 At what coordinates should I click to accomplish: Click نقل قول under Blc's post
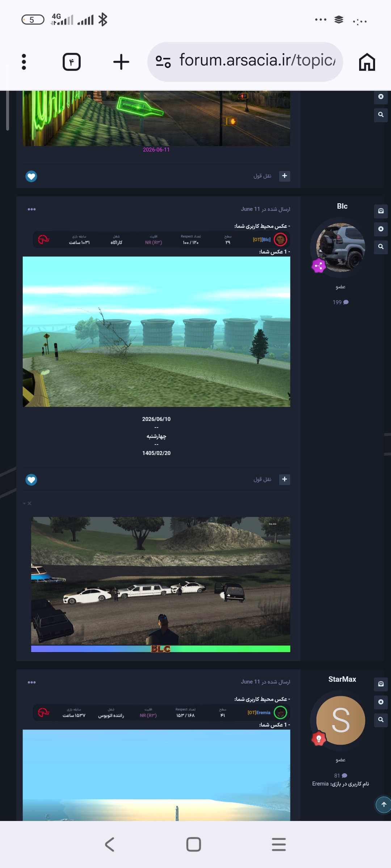pos(262,479)
